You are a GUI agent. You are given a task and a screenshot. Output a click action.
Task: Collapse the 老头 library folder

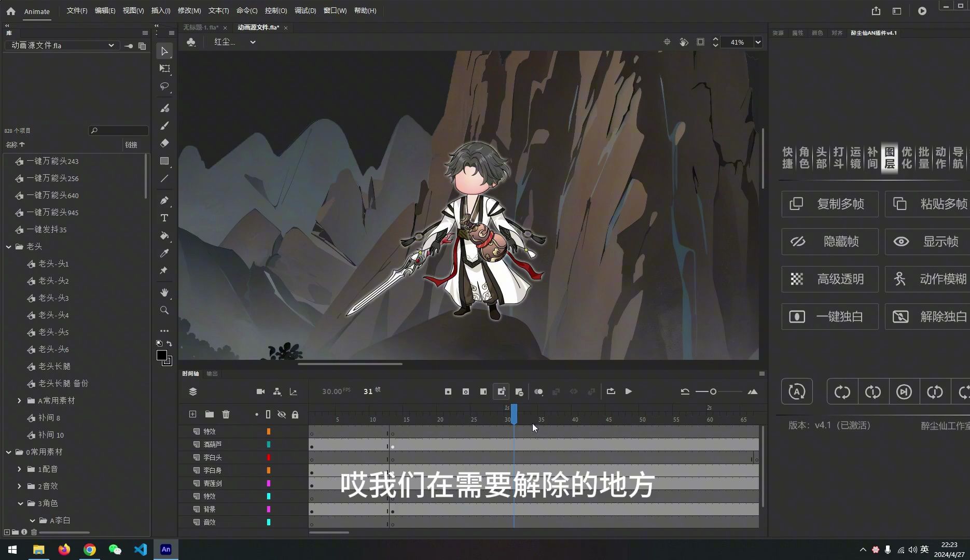(x=9, y=247)
